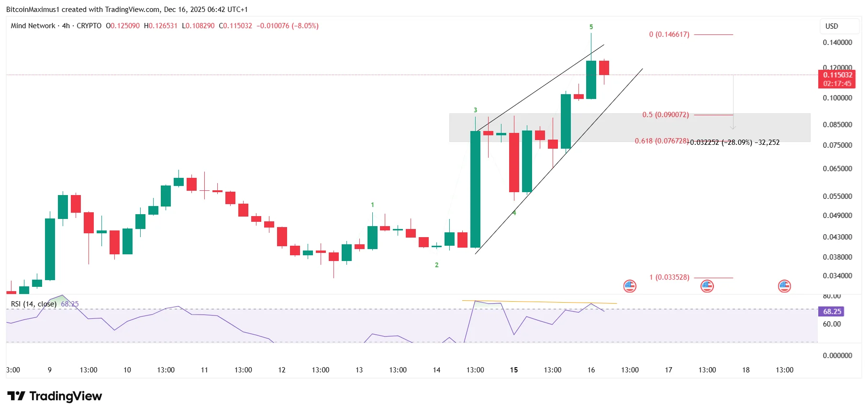
Task: Click Elliott wave label 1
Action: point(372,205)
